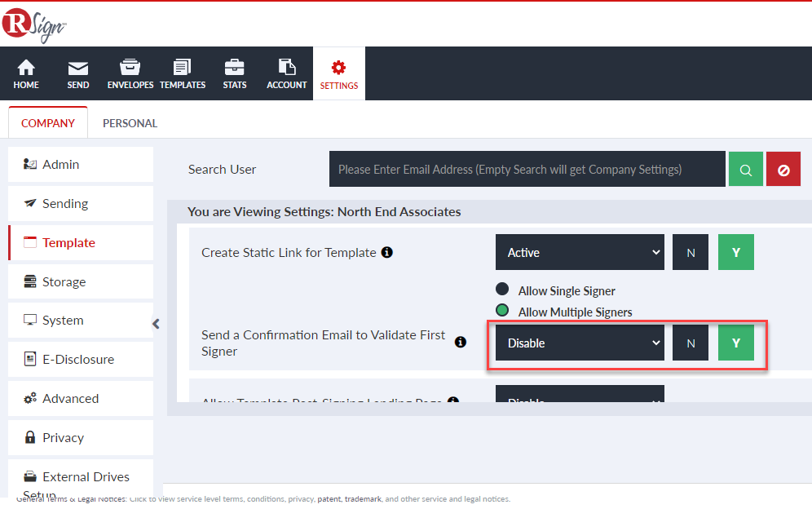Open System settings in the sidebar
812x509 pixels.
click(81, 321)
